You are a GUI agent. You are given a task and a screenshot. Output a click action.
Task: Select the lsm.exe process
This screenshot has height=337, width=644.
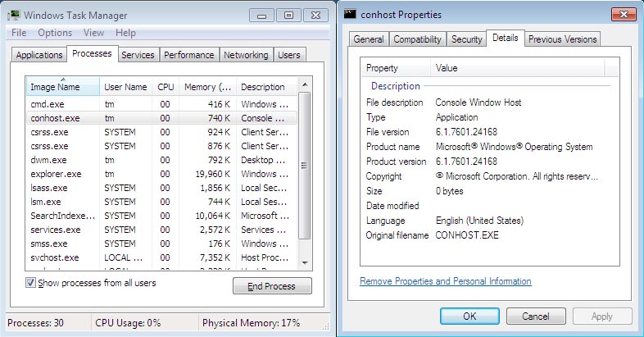pyautogui.click(x=161, y=202)
